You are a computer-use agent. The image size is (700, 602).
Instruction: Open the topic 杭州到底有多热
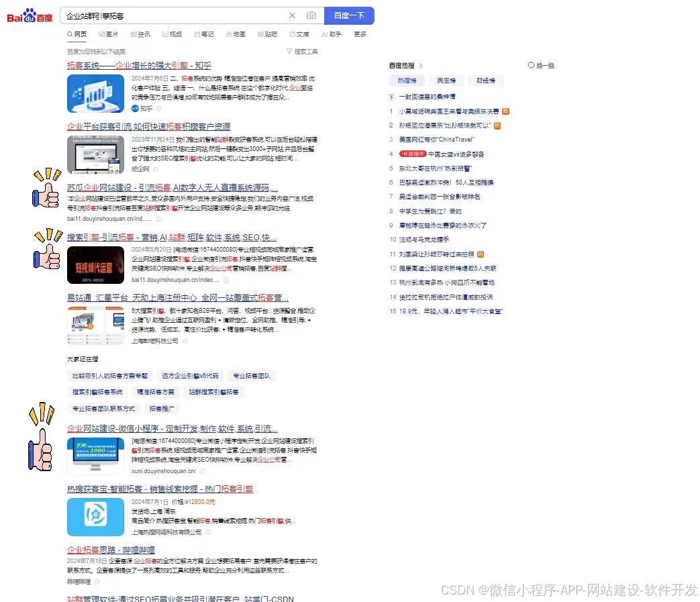447,283
